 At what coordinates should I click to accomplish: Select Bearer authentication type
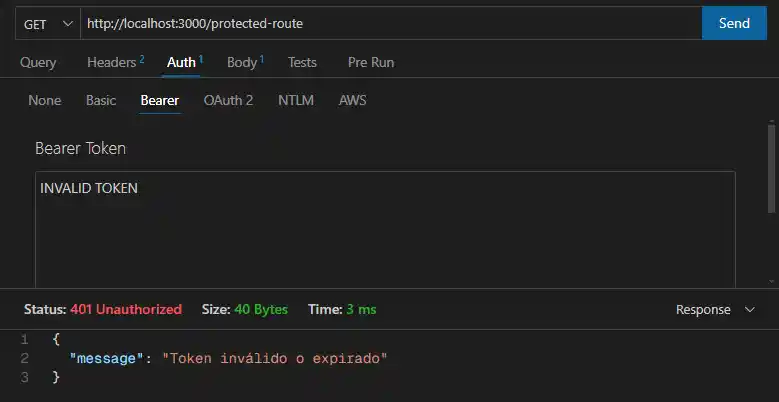point(160,100)
